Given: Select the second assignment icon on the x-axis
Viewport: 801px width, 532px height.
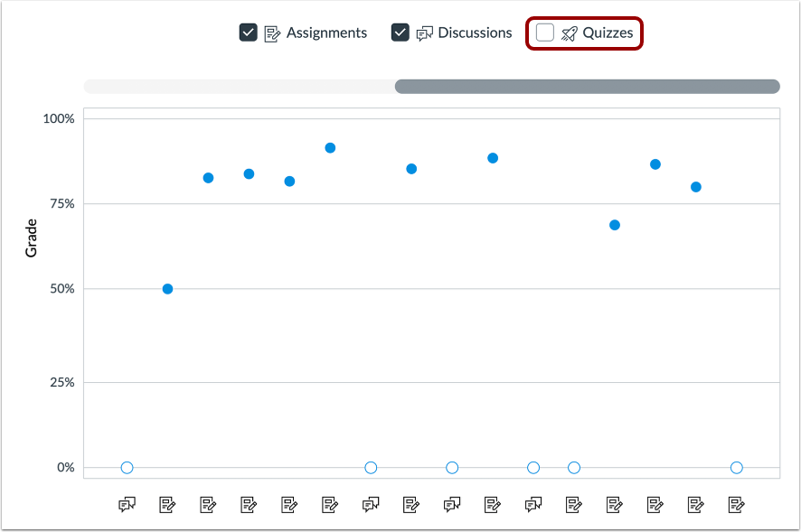Looking at the screenshot, I should point(208,504).
